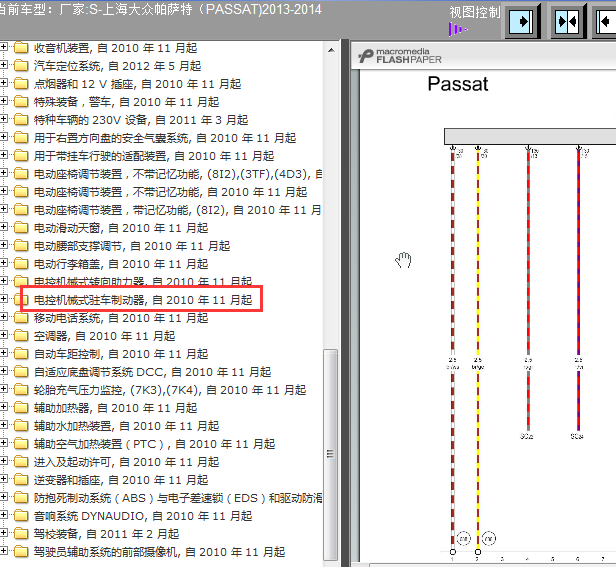
Task: Select 防抱死制动系统（ABS）entry
Action: coord(178,499)
